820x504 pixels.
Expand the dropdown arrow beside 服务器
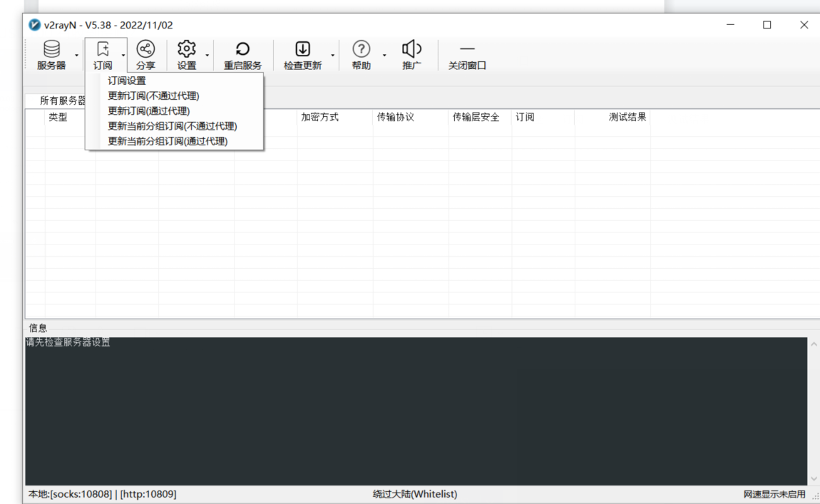coord(76,55)
